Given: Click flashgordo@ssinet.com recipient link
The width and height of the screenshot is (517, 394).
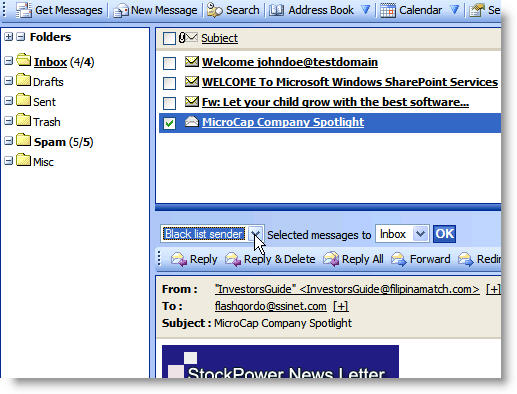Looking at the screenshot, I should 271,306.
